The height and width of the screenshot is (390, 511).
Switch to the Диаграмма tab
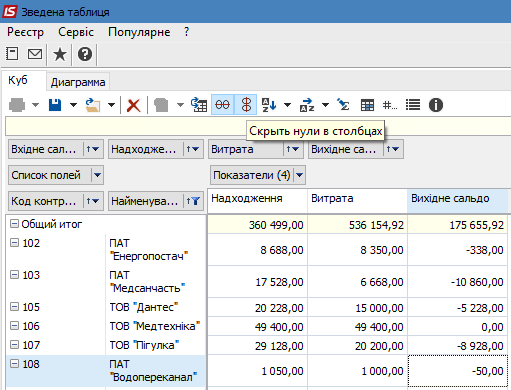pyautogui.click(x=78, y=82)
